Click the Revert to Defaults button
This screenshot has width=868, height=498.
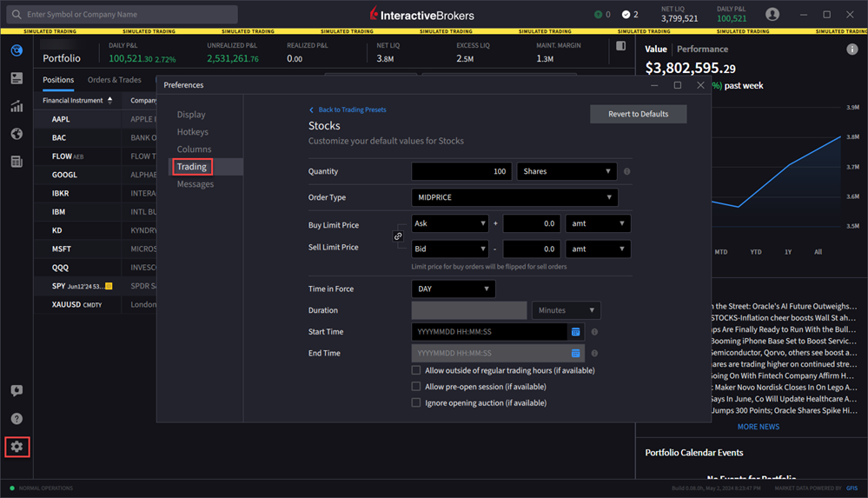639,114
